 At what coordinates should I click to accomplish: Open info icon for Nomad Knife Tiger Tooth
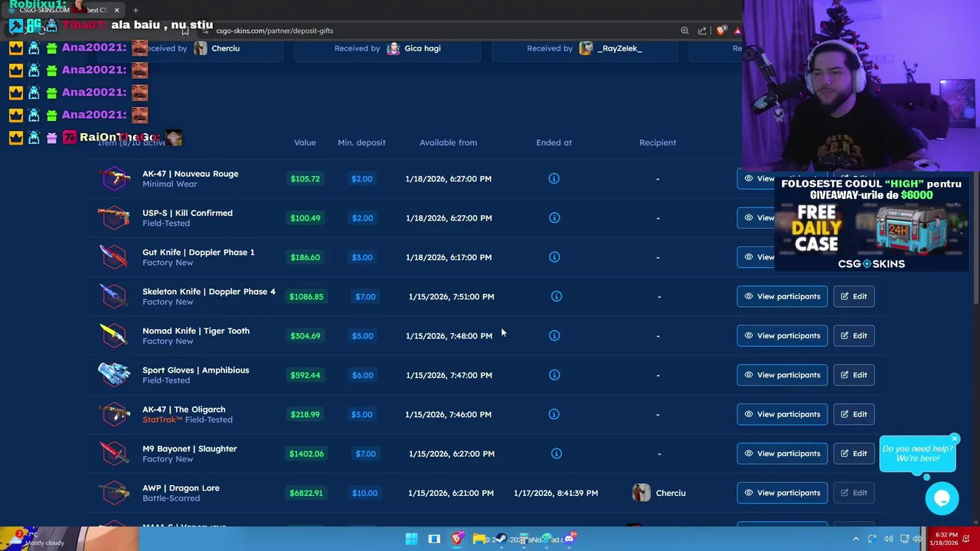pyautogui.click(x=554, y=335)
